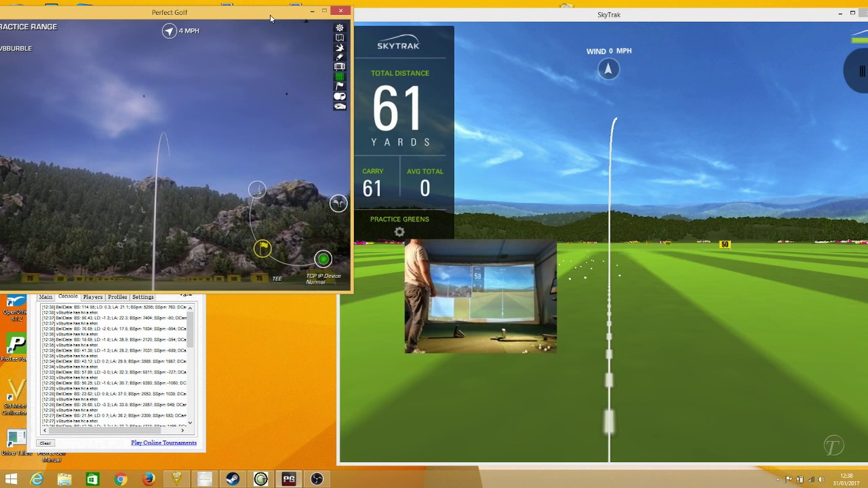Launch Firefox from the taskbar
Image resolution: width=868 pixels, height=488 pixels.
(x=149, y=479)
